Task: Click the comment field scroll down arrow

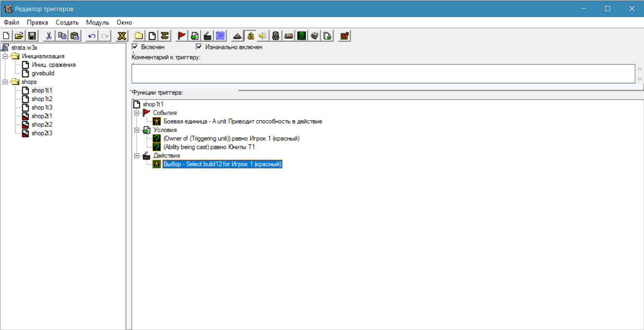Action: (639, 79)
